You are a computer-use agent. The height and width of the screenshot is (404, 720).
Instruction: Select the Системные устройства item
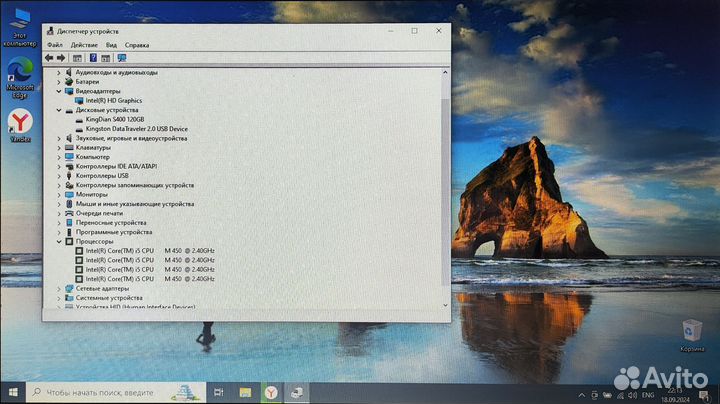109,298
